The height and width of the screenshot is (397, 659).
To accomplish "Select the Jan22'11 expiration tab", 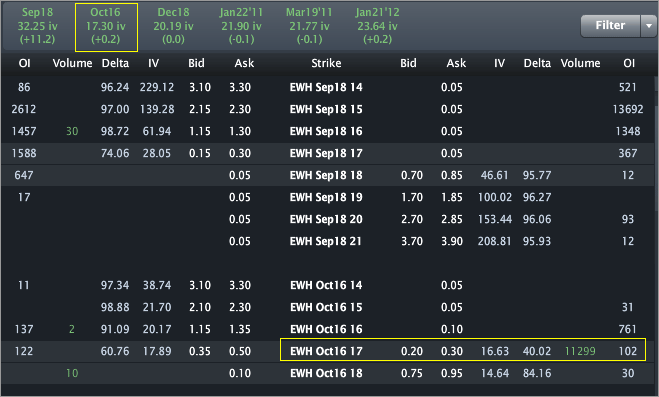I will [x=241, y=26].
